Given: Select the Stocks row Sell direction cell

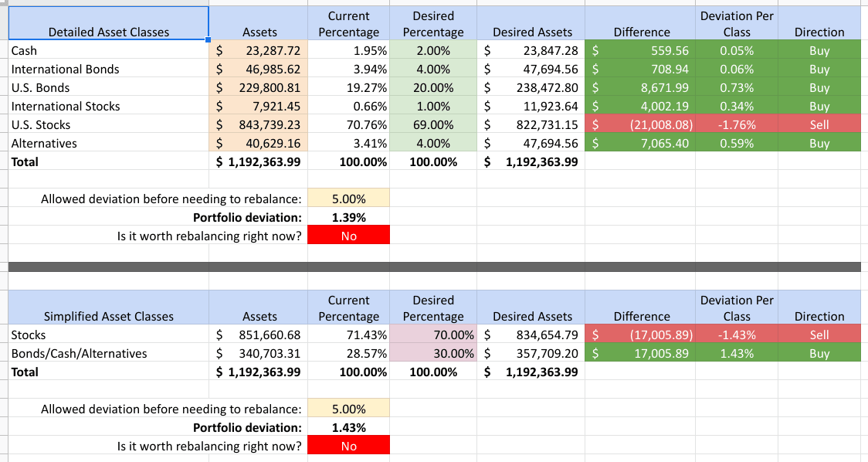Looking at the screenshot, I should [819, 335].
